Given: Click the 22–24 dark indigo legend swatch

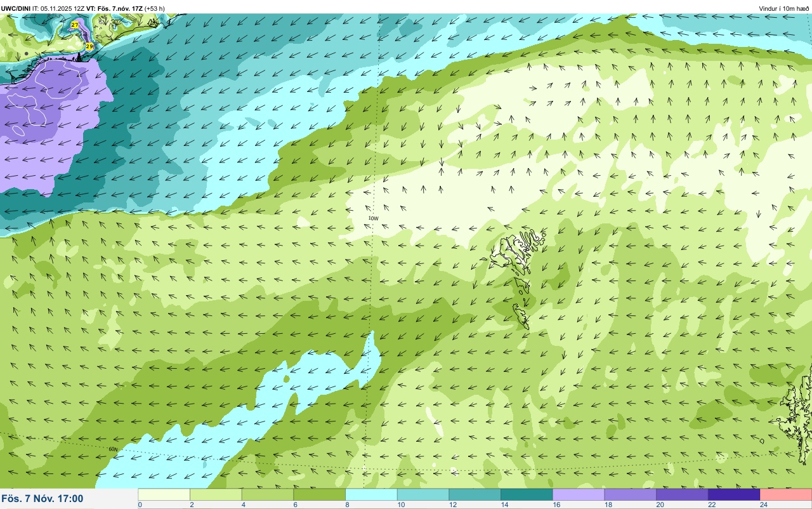Looking at the screenshot, I should click(734, 494).
